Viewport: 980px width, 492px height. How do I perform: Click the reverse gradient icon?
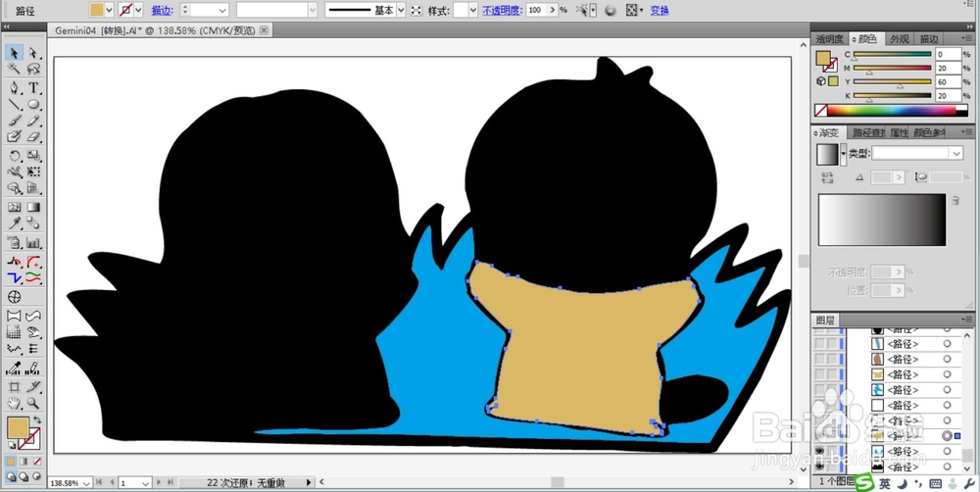(827, 177)
